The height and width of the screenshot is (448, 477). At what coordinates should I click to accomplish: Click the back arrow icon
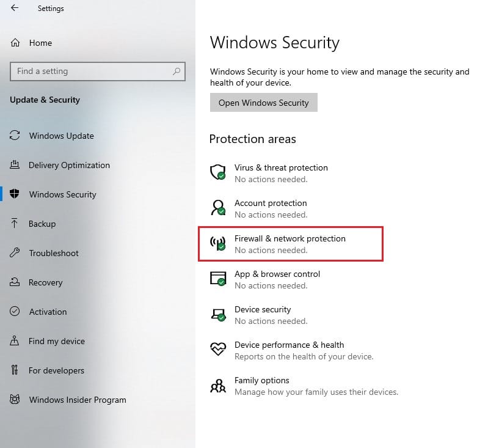pyautogui.click(x=14, y=8)
